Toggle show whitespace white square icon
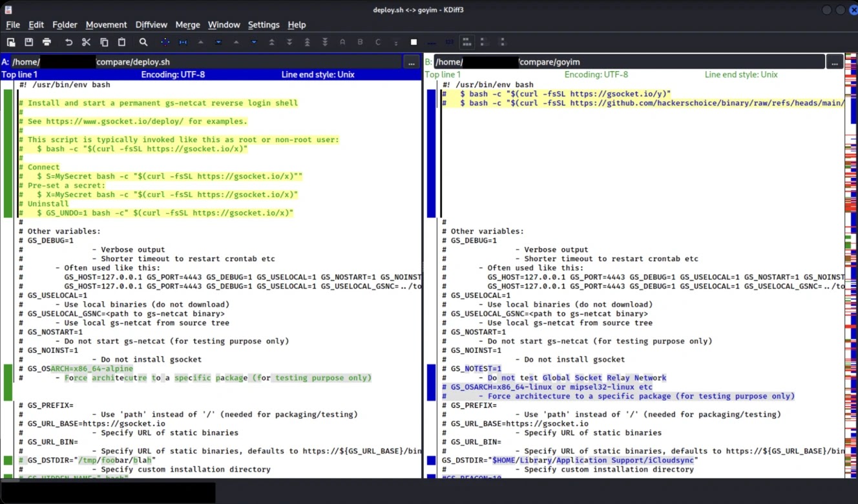 pyautogui.click(x=413, y=42)
